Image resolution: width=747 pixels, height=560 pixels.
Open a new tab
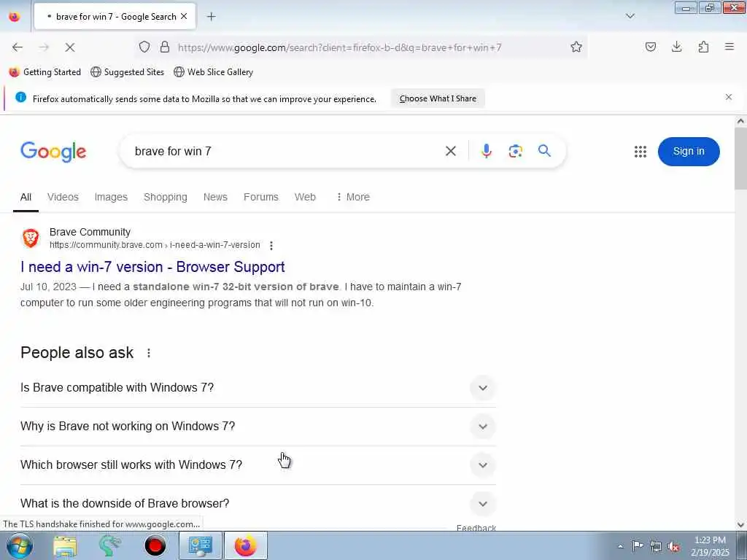click(211, 17)
